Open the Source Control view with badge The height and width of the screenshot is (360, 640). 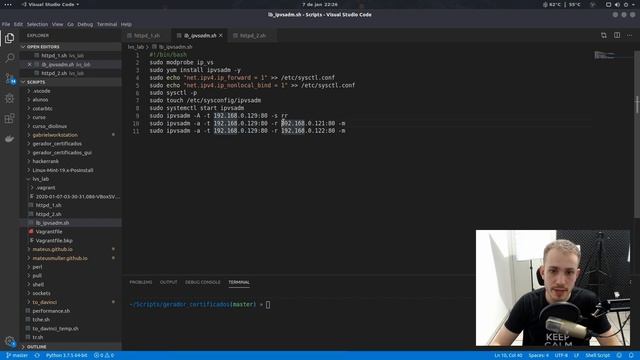[x=9, y=78]
